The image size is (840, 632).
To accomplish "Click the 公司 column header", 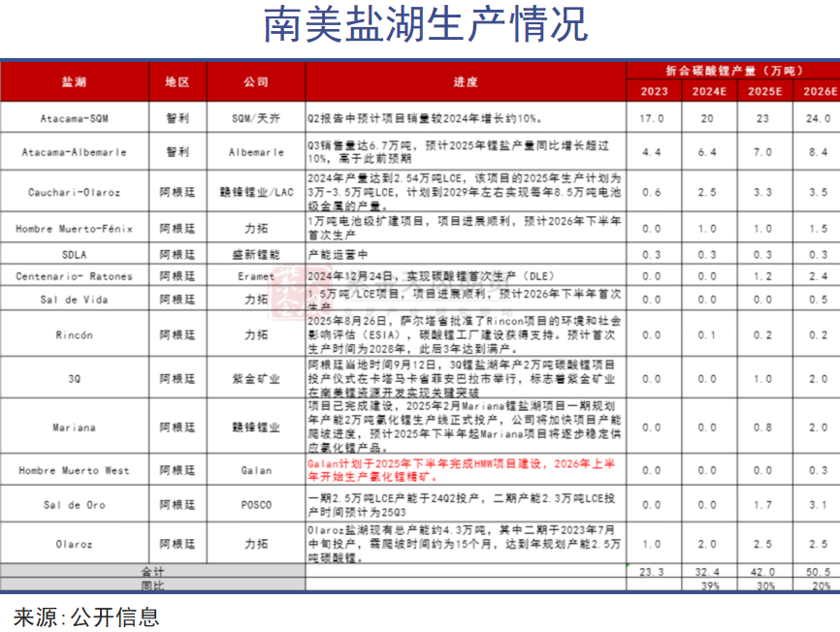I will click(256, 82).
